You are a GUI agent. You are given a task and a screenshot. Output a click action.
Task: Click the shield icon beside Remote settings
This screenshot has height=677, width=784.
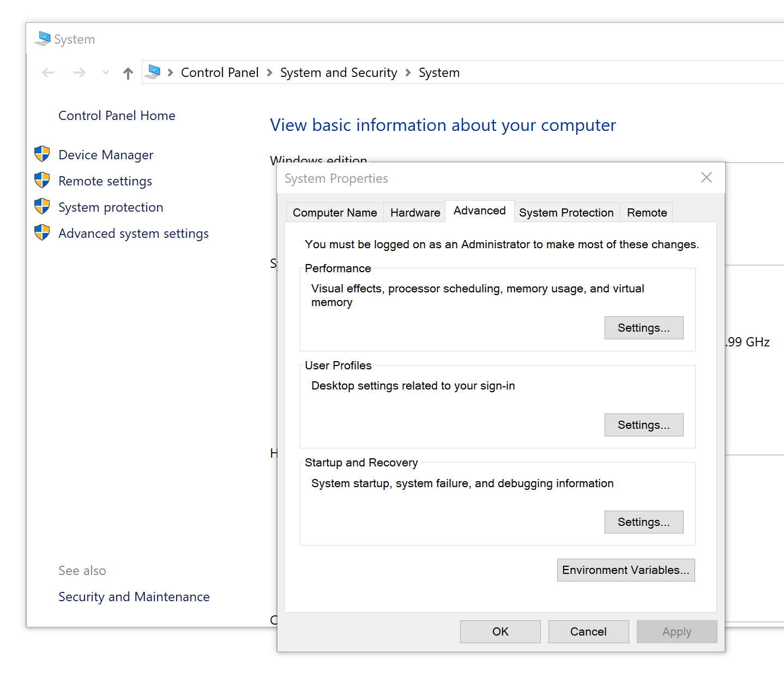[42, 181]
